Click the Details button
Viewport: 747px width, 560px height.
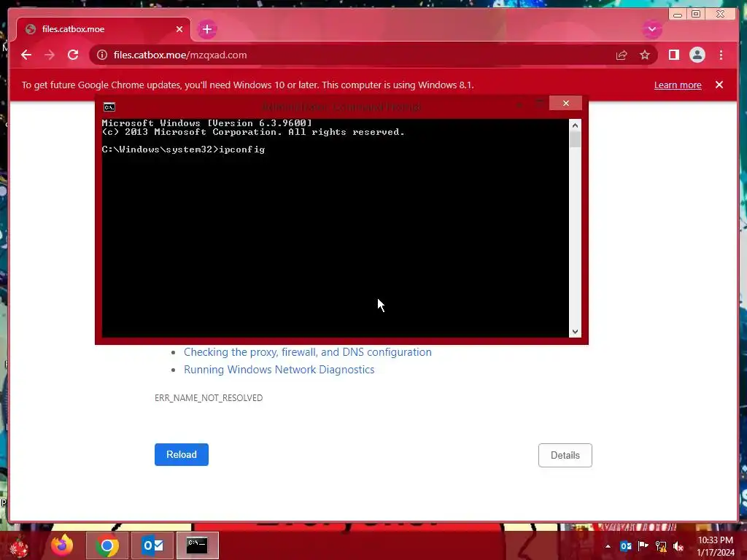pos(565,455)
